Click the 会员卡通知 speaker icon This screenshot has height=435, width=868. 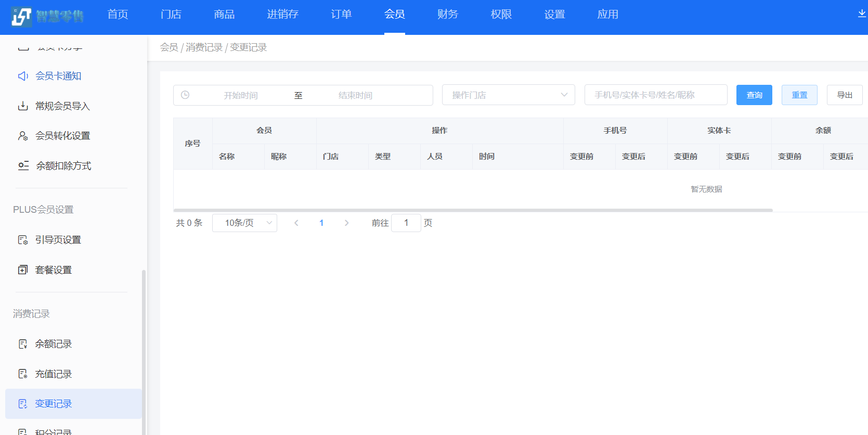point(23,76)
